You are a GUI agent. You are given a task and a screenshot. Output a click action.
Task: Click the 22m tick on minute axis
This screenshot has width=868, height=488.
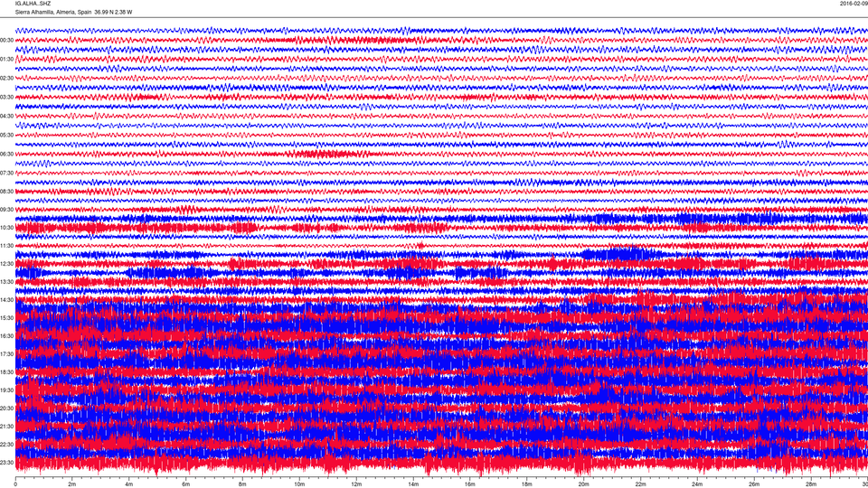point(640,484)
